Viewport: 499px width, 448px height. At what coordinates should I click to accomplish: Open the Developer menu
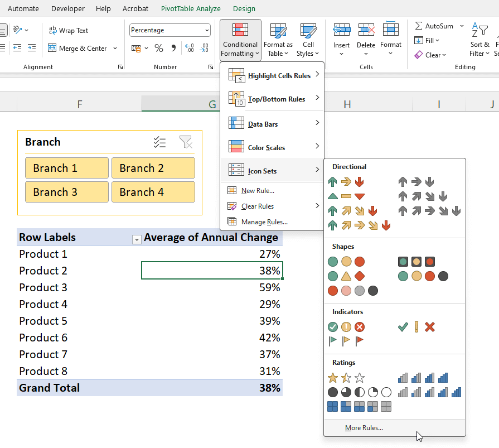67,8
